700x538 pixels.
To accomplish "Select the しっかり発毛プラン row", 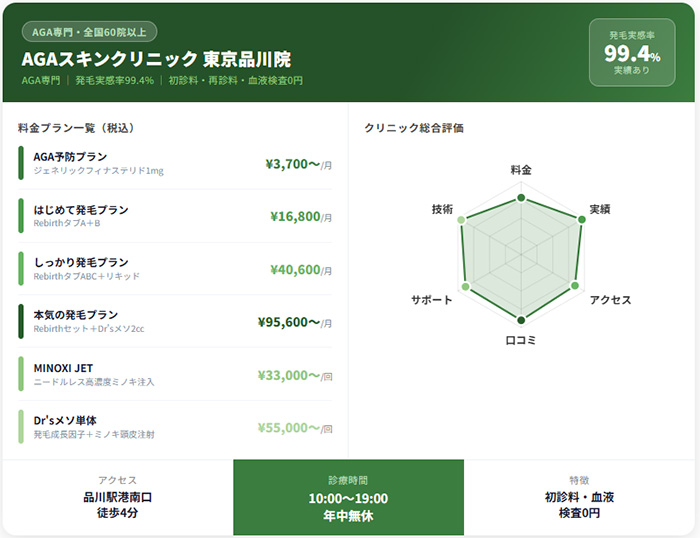I will click(175, 269).
